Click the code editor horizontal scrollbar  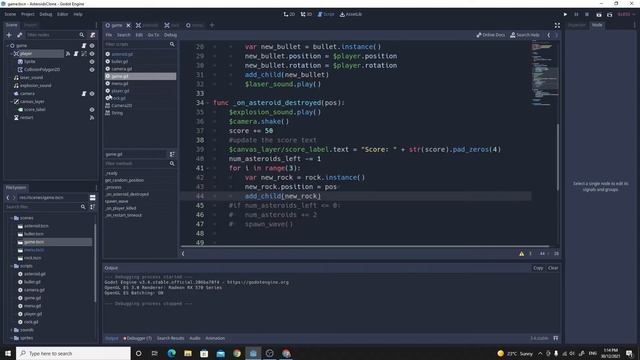point(365,247)
